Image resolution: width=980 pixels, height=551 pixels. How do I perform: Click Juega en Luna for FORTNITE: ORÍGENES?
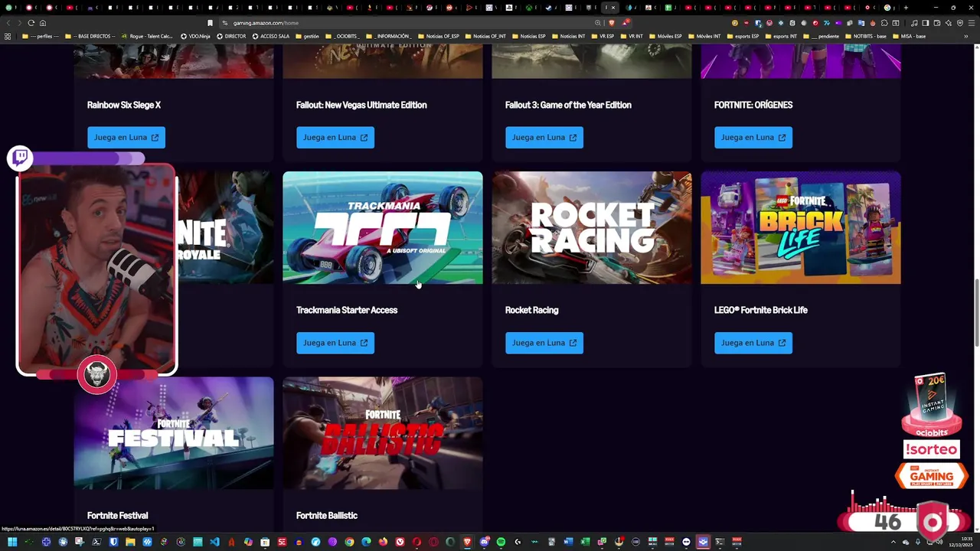coord(753,138)
